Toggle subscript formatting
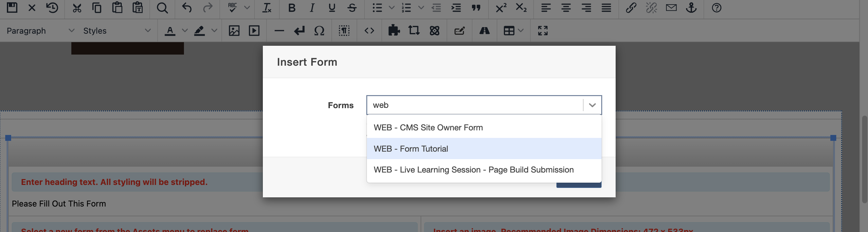This screenshot has width=868, height=232. pos(521,8)
